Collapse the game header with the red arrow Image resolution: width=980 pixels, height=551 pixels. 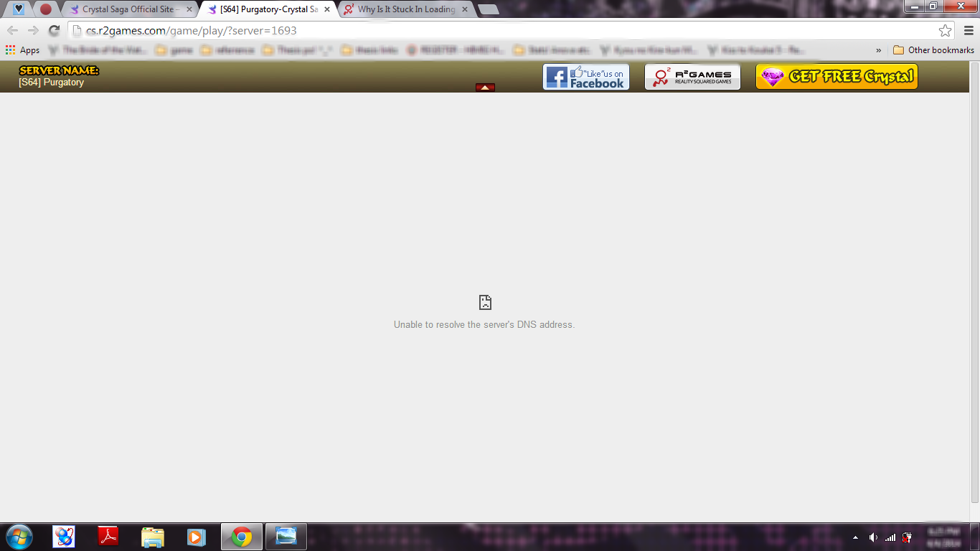(485, 88)
